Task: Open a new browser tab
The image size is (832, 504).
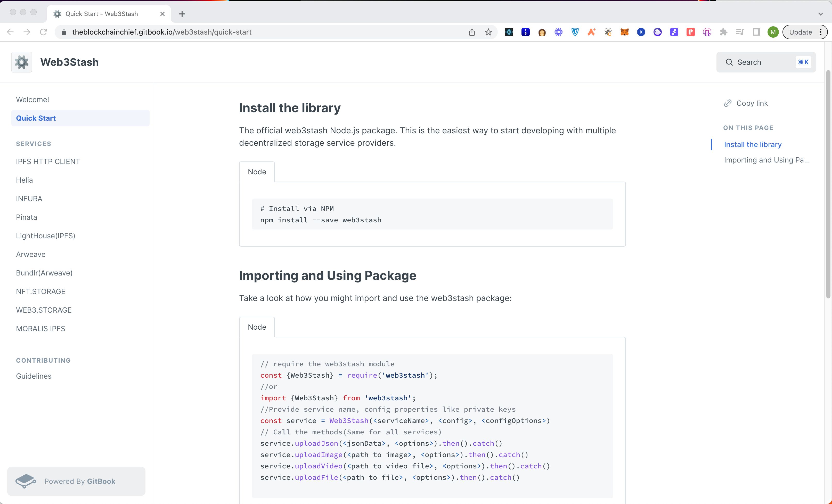Action: (182, 14)
